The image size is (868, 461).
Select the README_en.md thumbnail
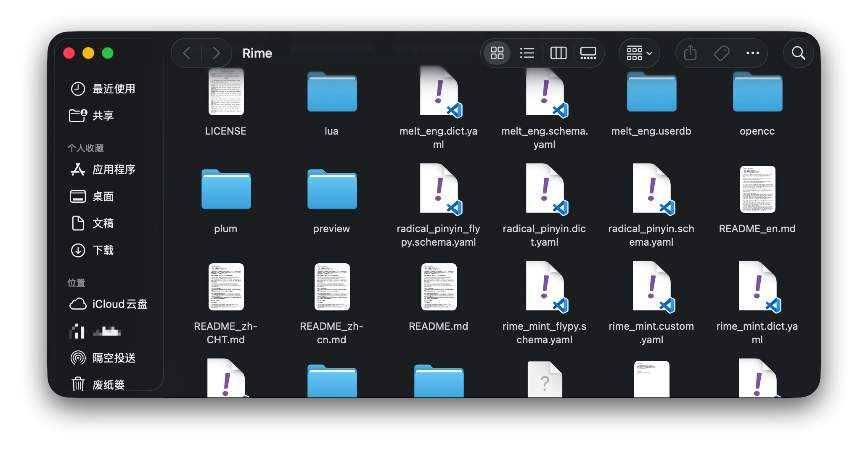(757, 189)
